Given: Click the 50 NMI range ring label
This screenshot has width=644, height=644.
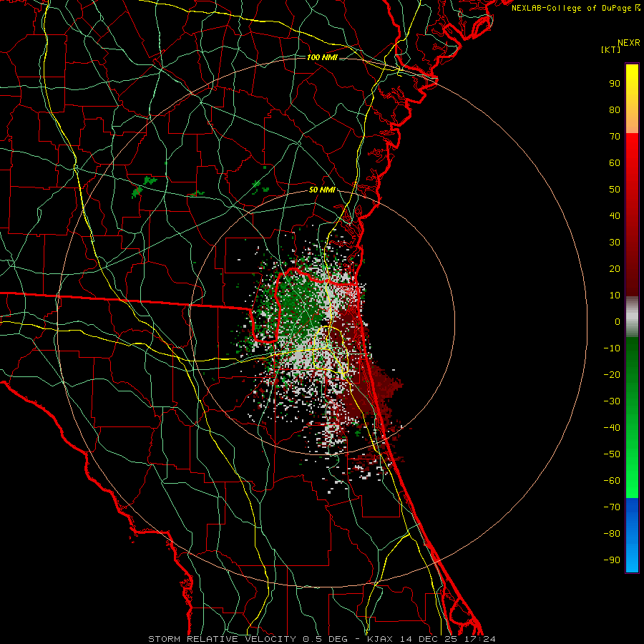Looking at the screenshot, I should tap(322, 190).
